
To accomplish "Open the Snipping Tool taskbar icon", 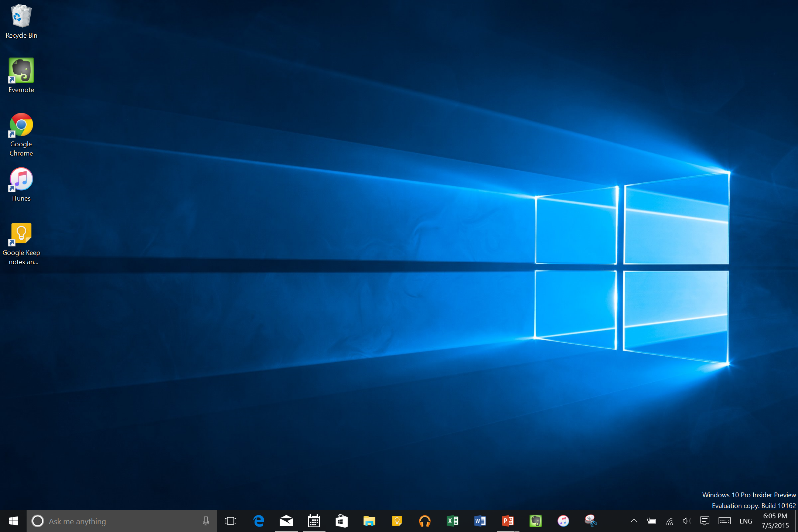I will point(591,521).
